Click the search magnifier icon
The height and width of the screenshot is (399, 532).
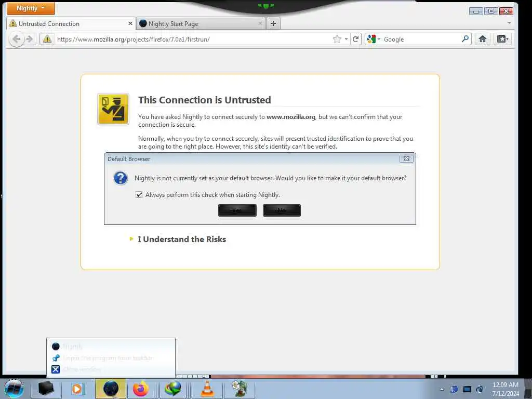465,39
